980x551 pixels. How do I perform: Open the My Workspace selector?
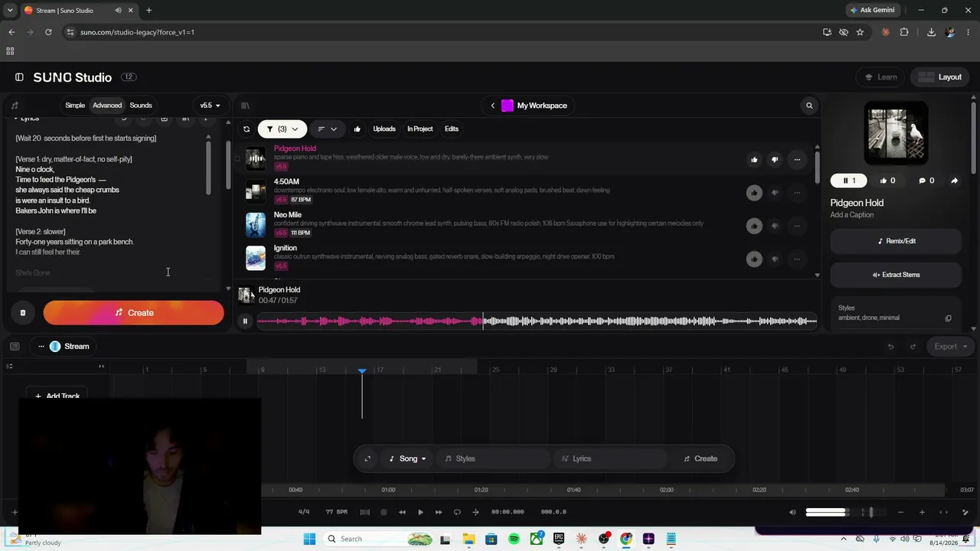coord(534,106)
